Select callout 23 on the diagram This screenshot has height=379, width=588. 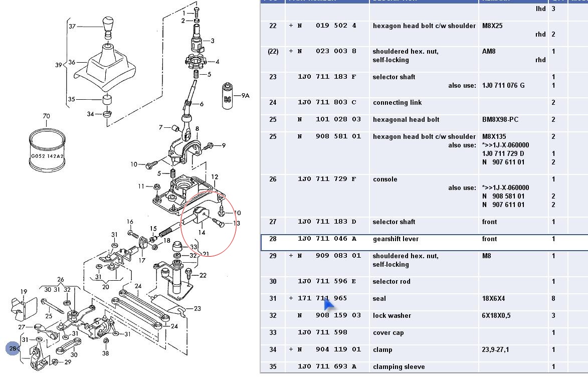tap(197, 309)
